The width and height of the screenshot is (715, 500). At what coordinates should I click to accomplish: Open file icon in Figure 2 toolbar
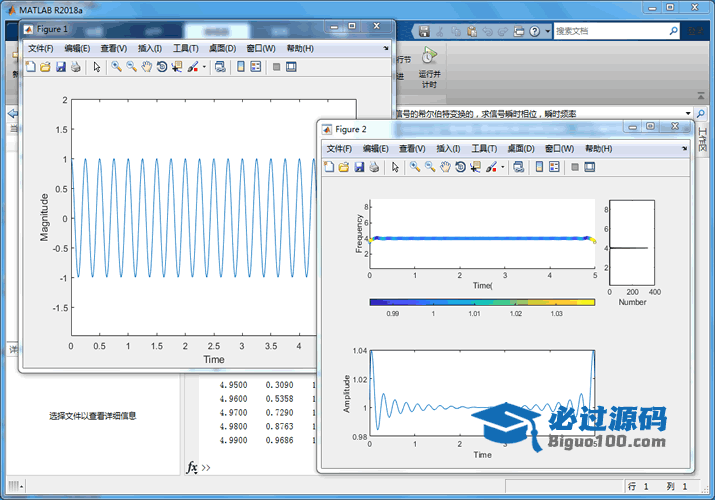[344, 167]
